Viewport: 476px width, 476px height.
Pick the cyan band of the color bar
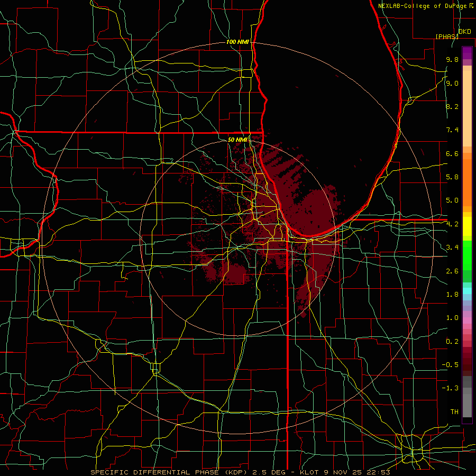click(x=467, y=291)
